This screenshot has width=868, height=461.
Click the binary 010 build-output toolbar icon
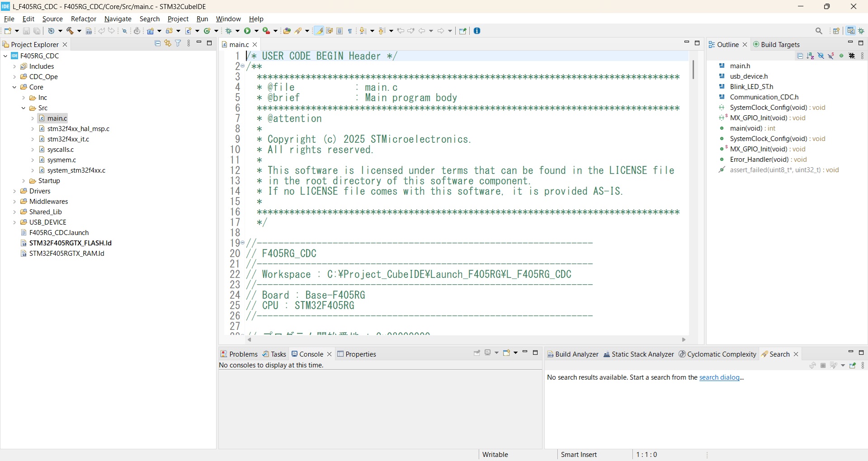(x=89, y=31)
